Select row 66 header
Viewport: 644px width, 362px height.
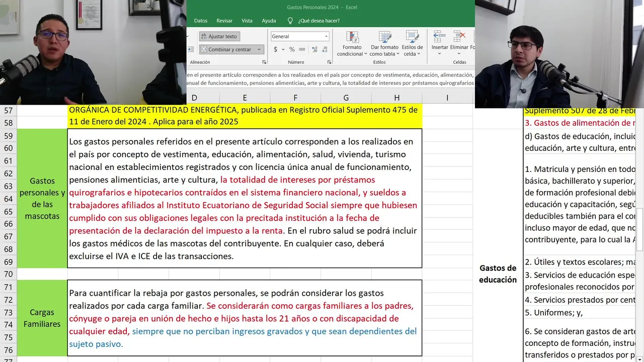[8, 224]
